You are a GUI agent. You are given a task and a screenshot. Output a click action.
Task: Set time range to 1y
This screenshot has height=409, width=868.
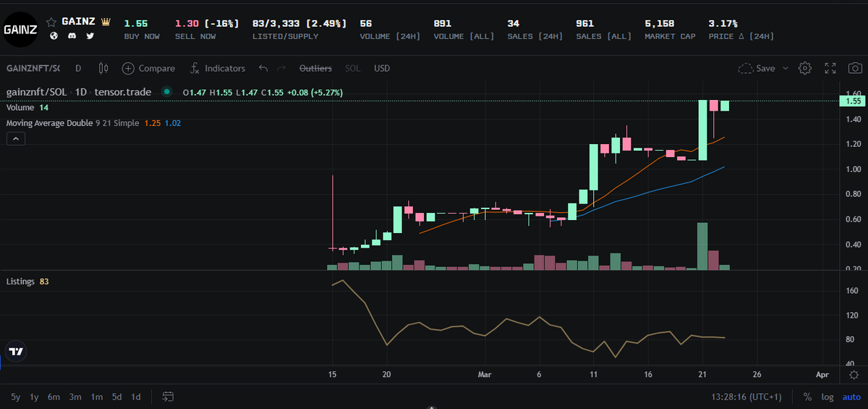point(34,397)
